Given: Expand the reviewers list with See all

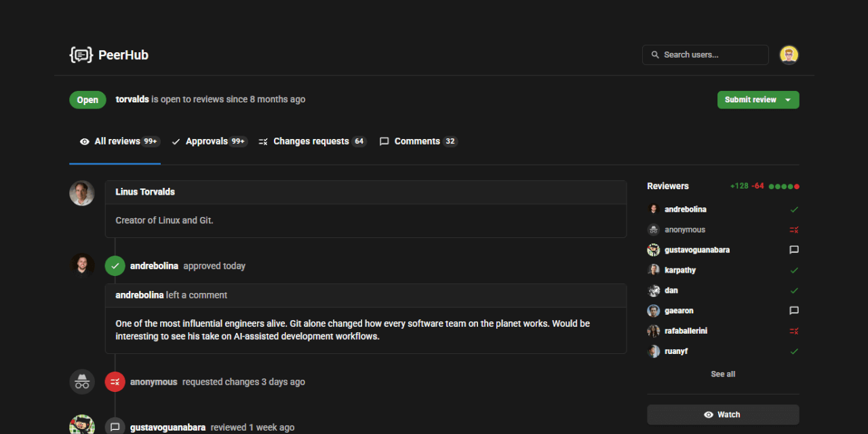Looking at the screenshot, I should click(x=723, y=374).
